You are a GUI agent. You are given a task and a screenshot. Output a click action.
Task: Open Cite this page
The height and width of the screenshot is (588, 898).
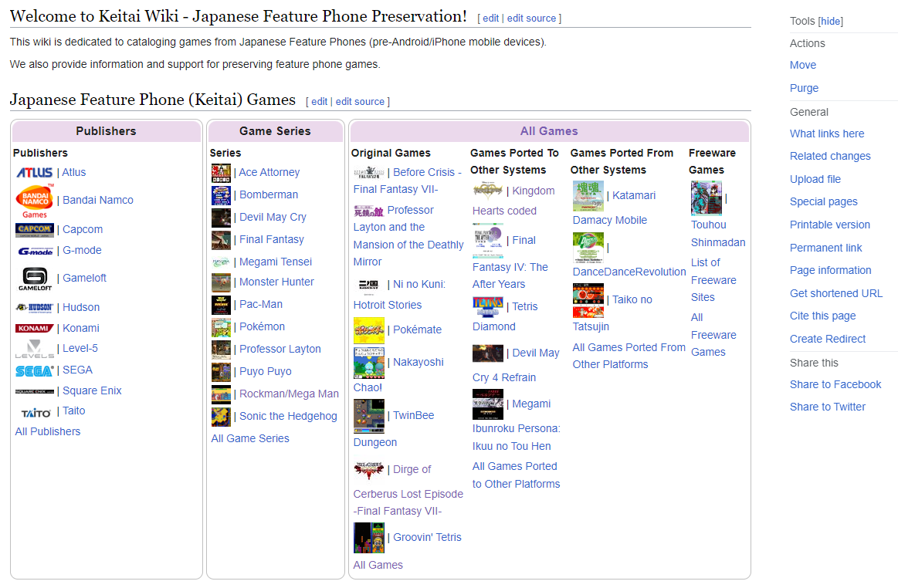822,316
